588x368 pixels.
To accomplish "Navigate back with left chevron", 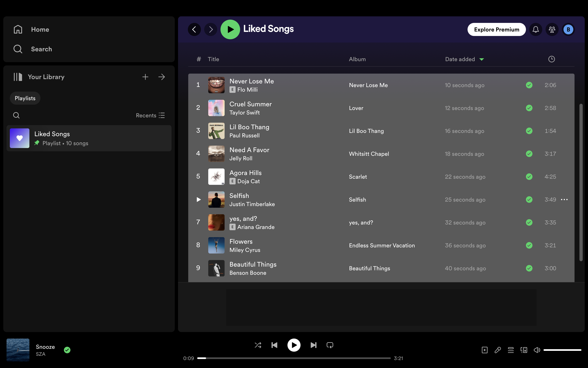I will [x=194, y=29].
